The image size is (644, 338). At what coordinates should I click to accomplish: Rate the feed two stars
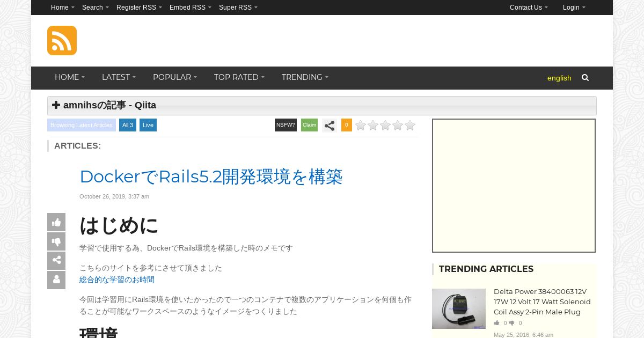click(373, 126)
